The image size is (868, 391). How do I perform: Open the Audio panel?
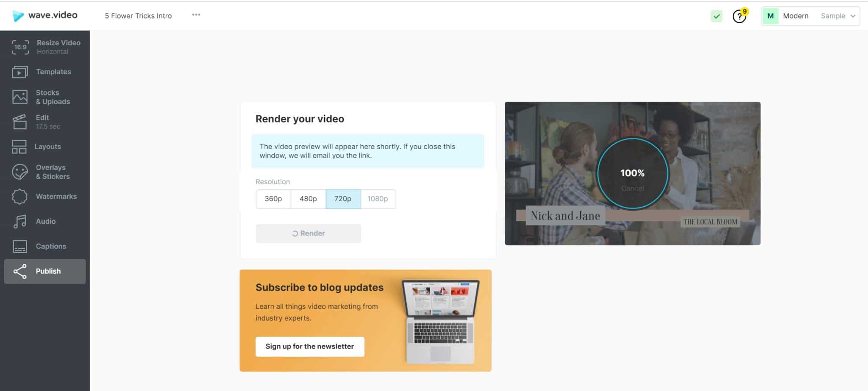[x=45, y=221]
